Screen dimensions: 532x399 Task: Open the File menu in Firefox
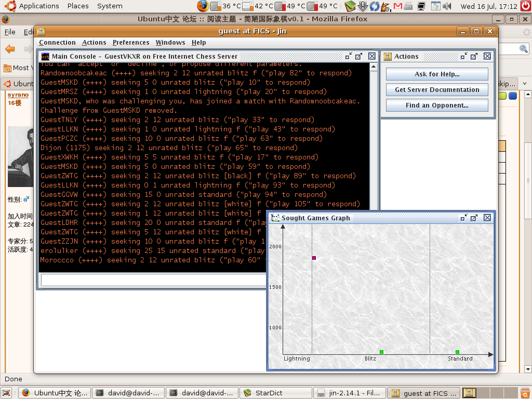(10, 32)
